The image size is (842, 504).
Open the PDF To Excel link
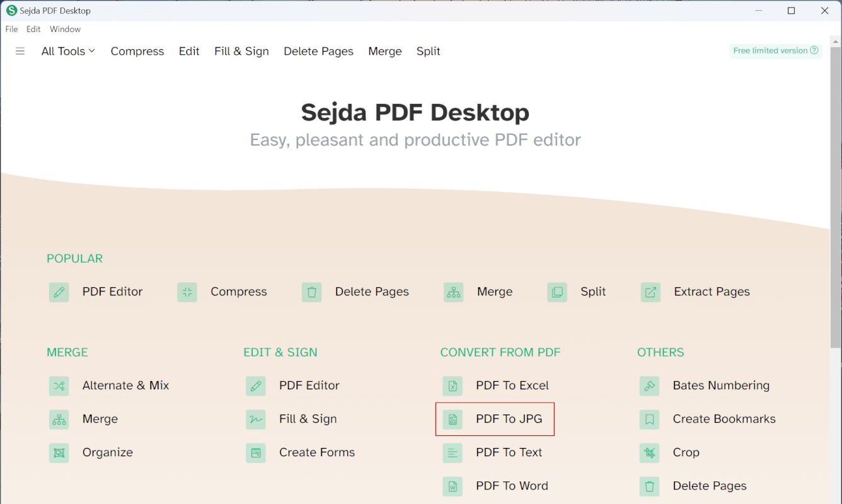click(512, 386)
